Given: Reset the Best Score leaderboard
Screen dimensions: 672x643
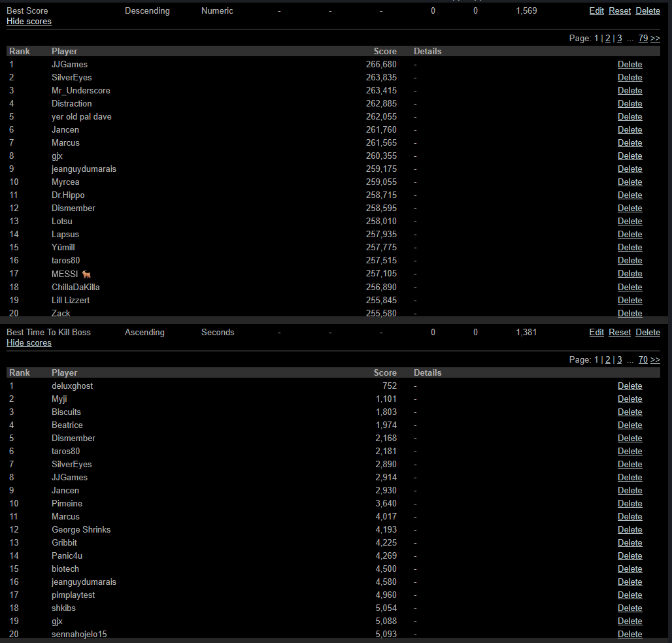Looking at the screenshot, I should [x=620, y=11].
